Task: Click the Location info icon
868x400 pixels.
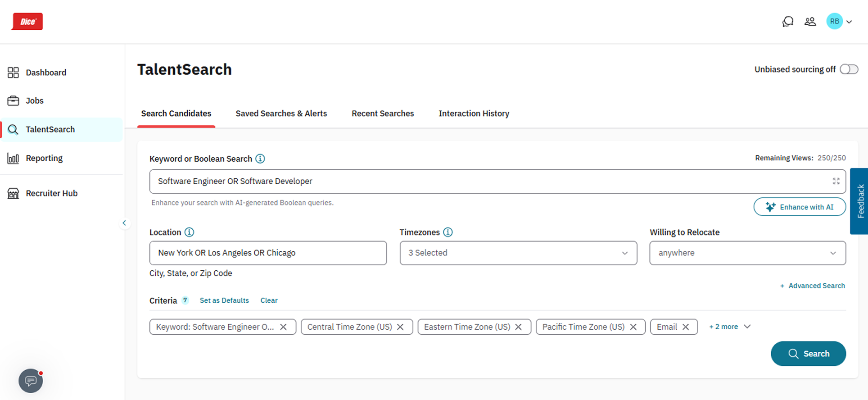Action: tap(190, 232)
